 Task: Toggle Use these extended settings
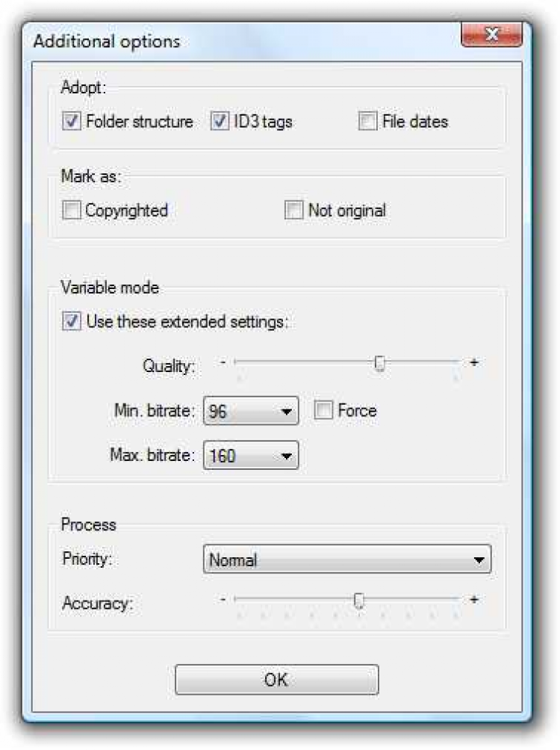pyautogui.click(x=72, y=322)
